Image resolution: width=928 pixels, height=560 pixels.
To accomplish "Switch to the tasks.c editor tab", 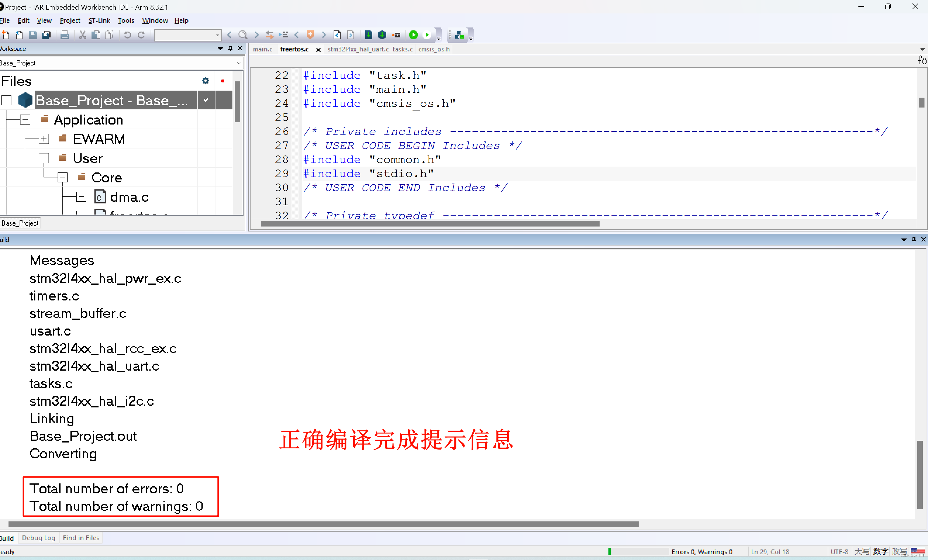I will tap(402, 49).
